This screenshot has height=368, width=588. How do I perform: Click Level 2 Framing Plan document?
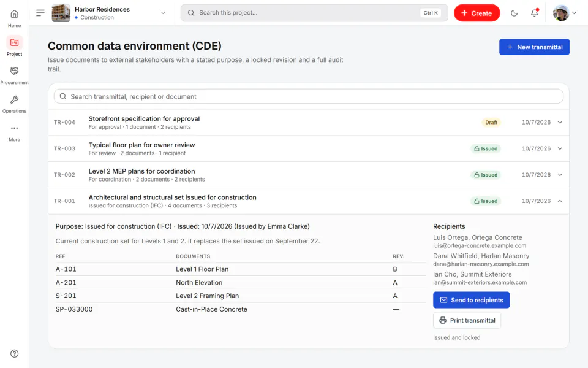point(208,296)
